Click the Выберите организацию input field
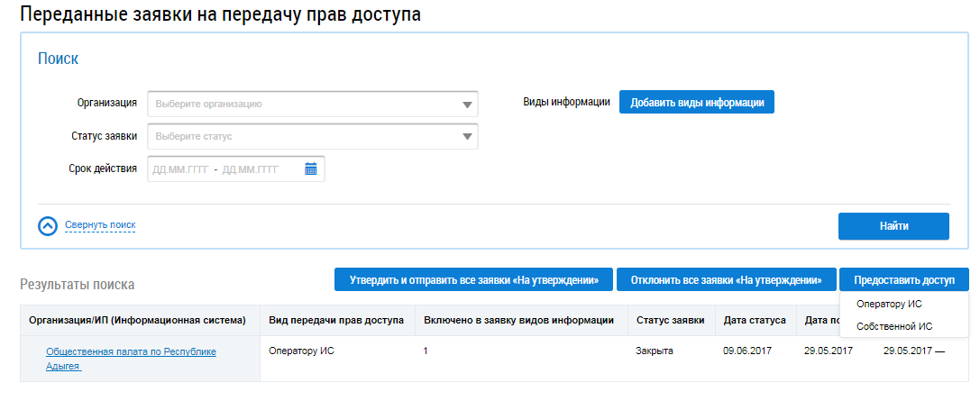 tap(302, 105)
